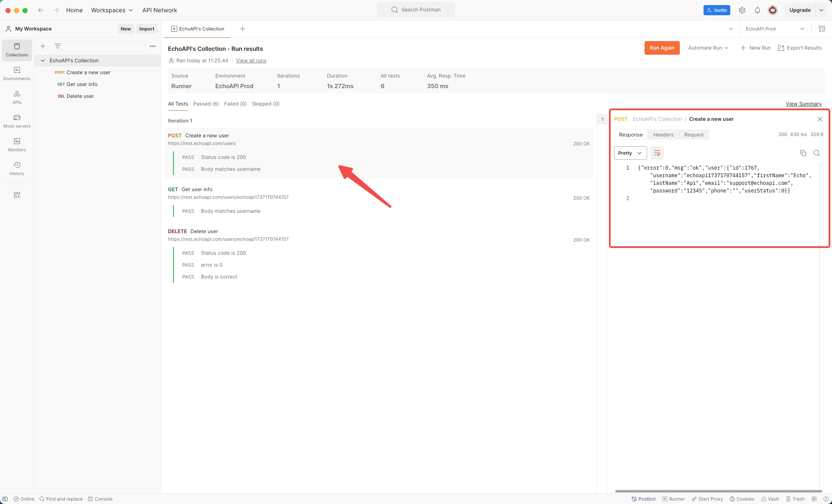Image resolution: width=832 pixels, height=504 pixels.
Task: Click the two-pane layout icon in status bar
Action: coord(814,499)
